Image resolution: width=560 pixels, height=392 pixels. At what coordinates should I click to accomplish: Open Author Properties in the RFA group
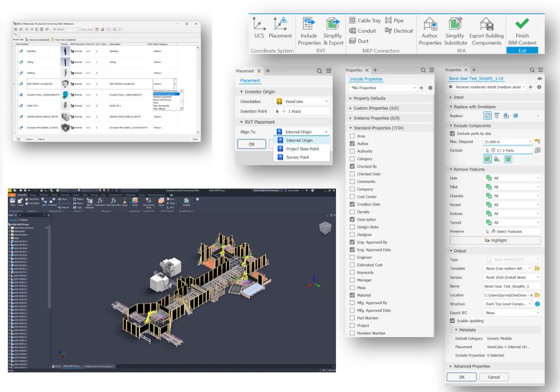430,25
